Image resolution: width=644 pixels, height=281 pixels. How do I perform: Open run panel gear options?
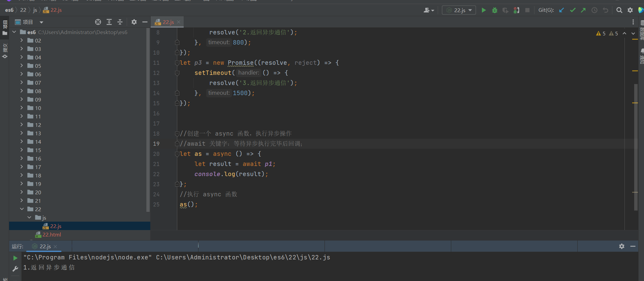tap(622, 246)
